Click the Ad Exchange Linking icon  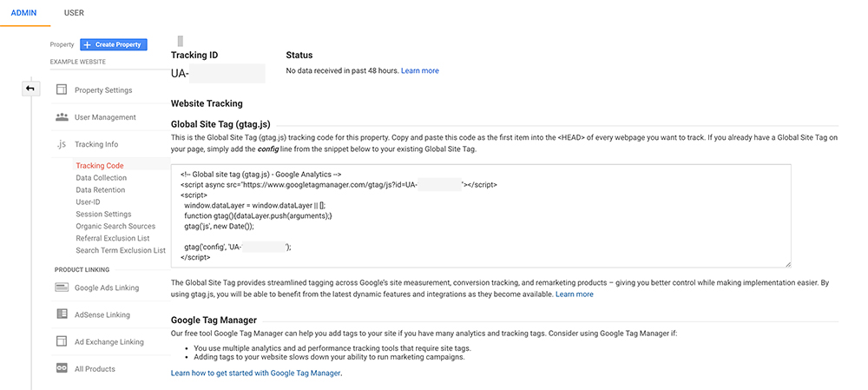pos(62,341)
